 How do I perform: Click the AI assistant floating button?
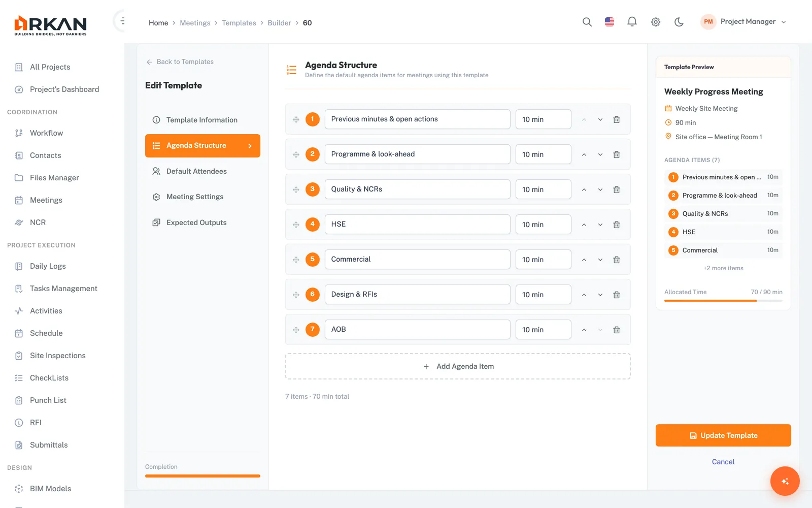785,481
